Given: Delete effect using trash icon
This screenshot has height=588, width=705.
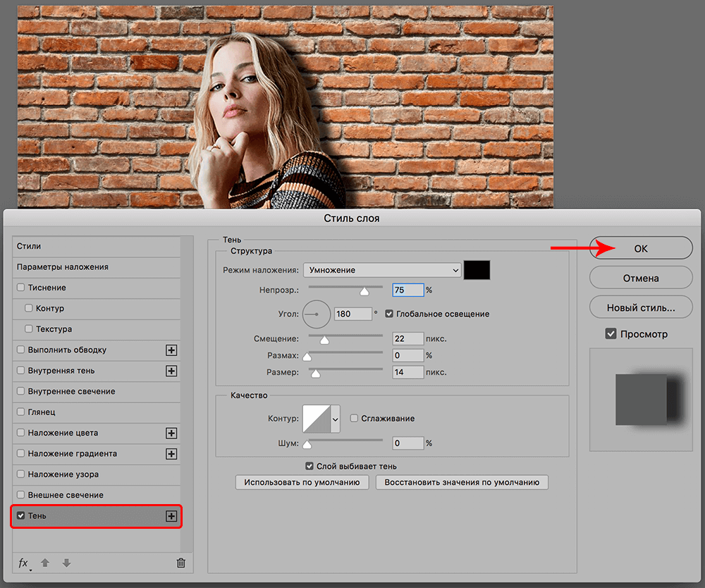Looking at the screenshot, I should pos(180,563).
